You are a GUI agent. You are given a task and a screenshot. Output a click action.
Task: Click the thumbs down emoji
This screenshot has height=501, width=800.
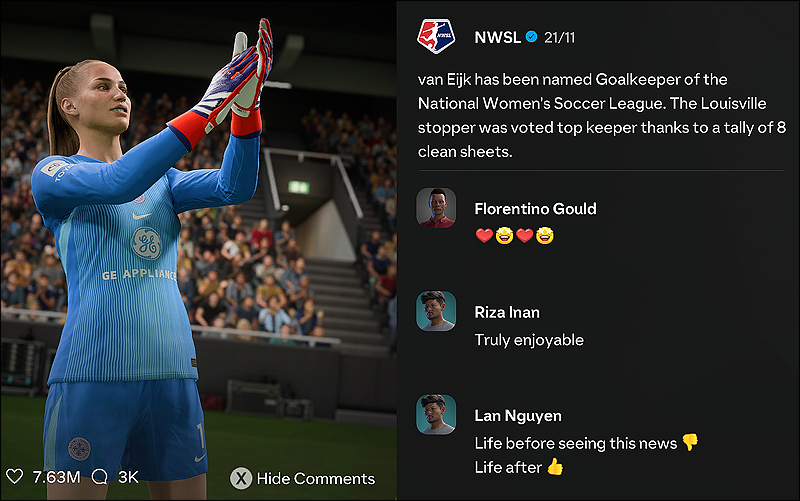pyautogui.click(x=690, y=442)
